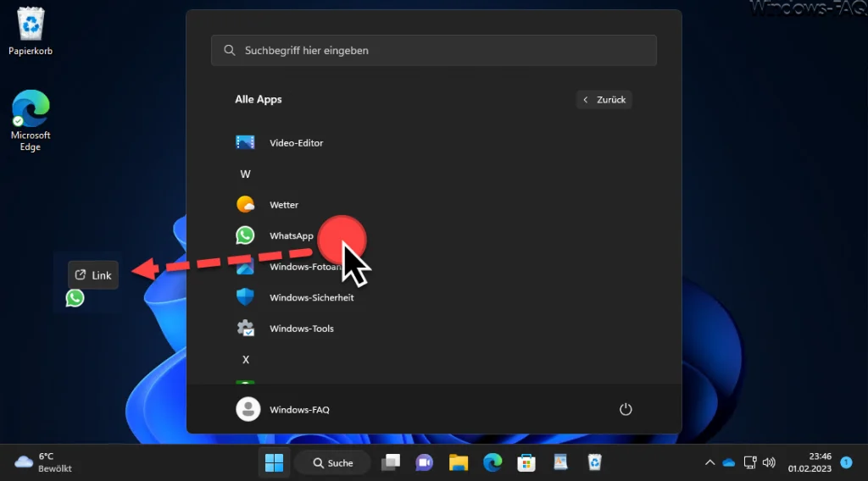This screenshot has height=481, width=868.
Task: Open the network tray icon
Action: 750,462
